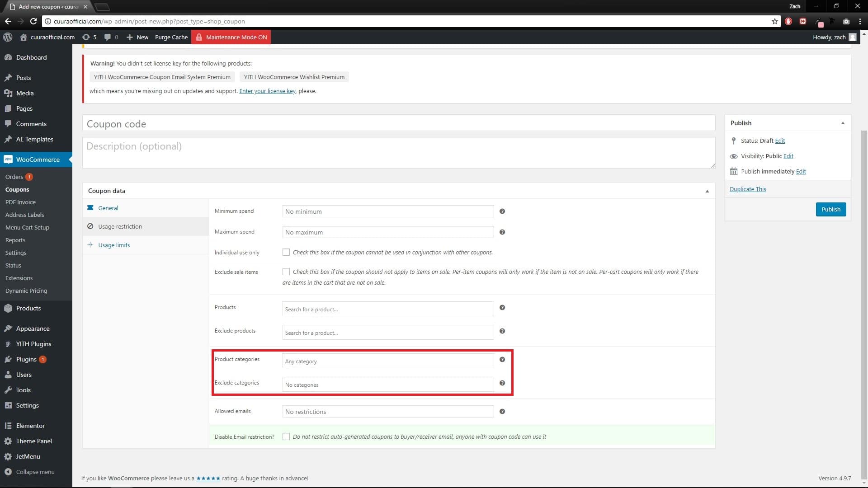This screenshot has height=488, width=868.
Task: Click the Maintenance Mode ON button
Action: coord(231,37)
